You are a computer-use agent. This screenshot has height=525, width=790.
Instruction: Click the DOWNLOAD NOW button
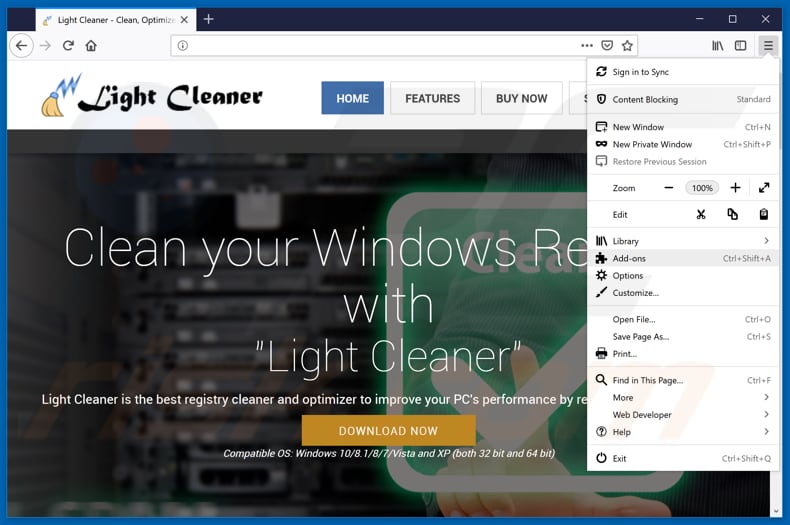[x=388, y=431]
